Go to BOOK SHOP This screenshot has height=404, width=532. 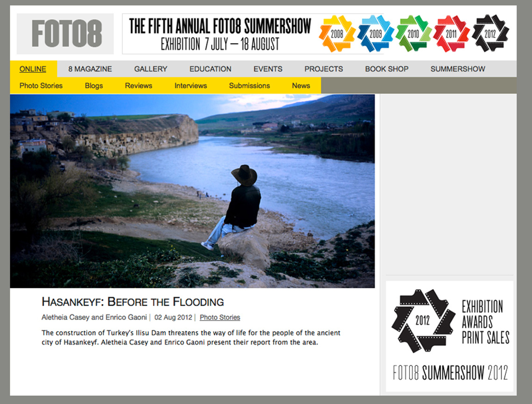pos(387,69)
